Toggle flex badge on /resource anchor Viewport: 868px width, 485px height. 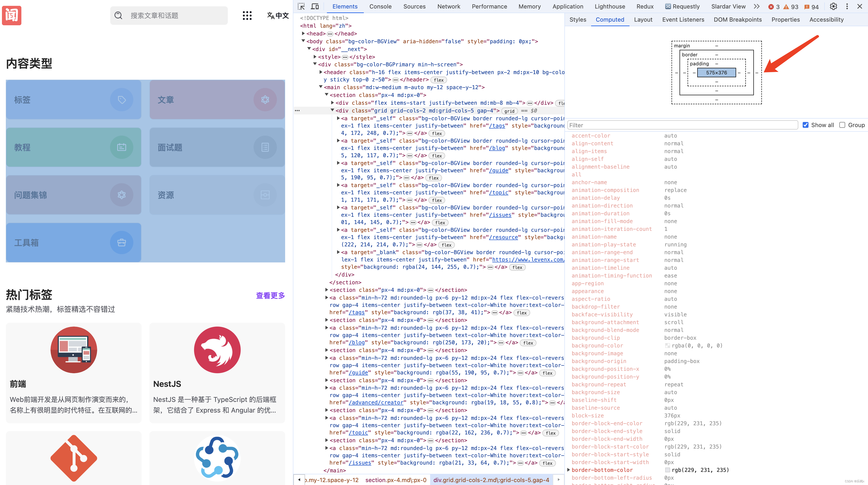[x=446, y=245]
